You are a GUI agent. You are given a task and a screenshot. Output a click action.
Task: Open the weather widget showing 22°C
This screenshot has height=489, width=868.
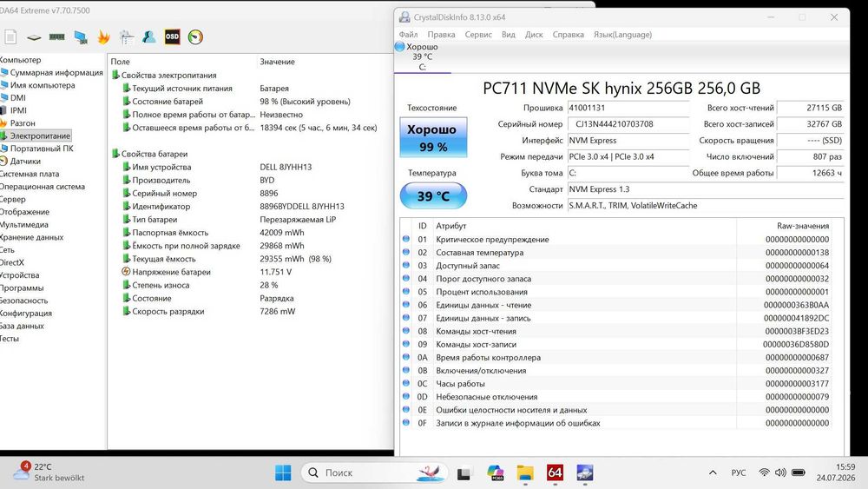coord(49,472)
